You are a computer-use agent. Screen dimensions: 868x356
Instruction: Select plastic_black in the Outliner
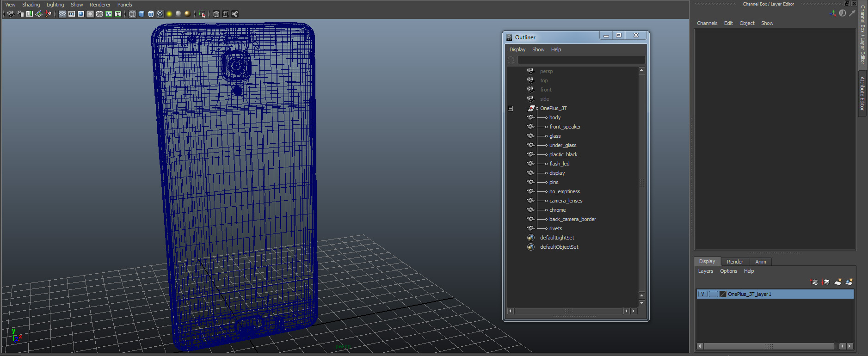point(563,154)
